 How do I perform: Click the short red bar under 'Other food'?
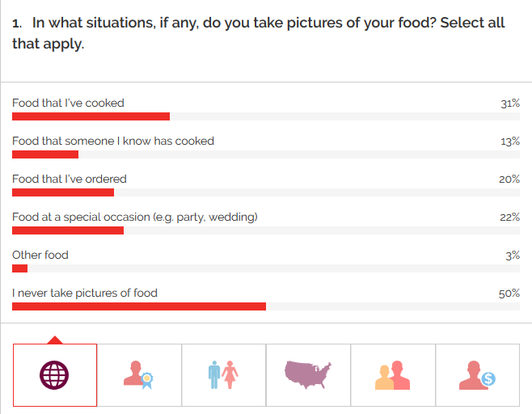[20, 268]
